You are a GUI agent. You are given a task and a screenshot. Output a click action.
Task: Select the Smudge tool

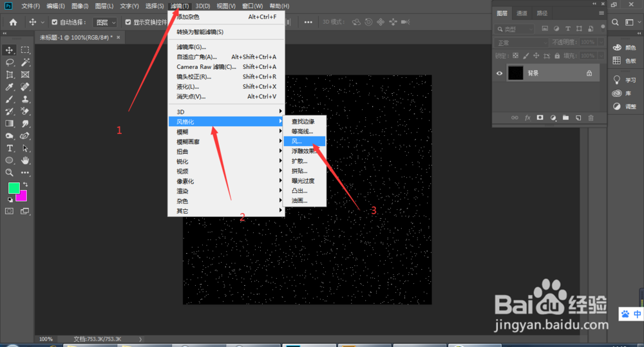[x=25, y=124]
